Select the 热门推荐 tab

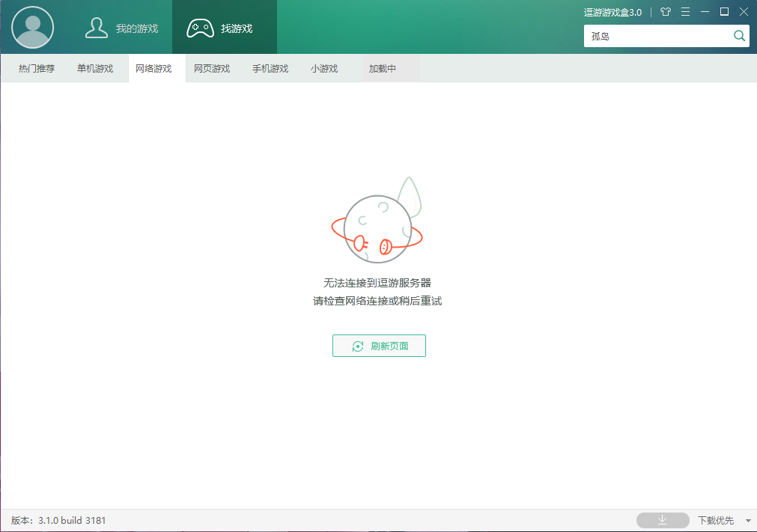37,69
